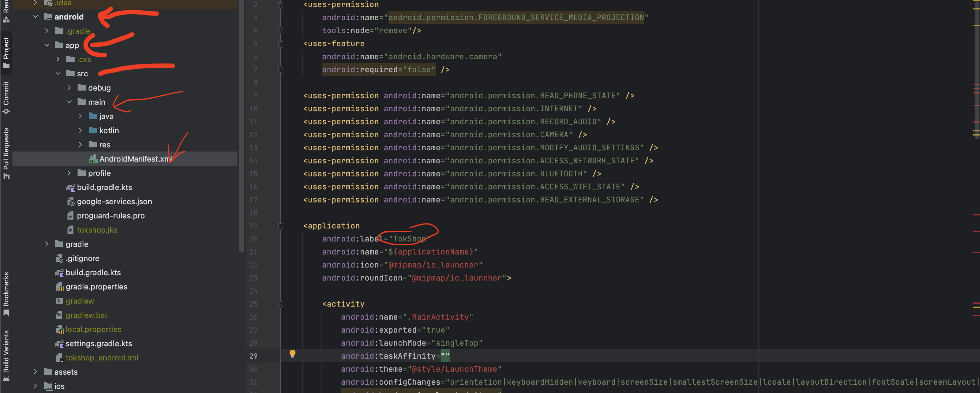Fold the activity tag at line 25
The height and width of the screenshot is (393, 980).
pyautogui.click(x=281, y=304)
